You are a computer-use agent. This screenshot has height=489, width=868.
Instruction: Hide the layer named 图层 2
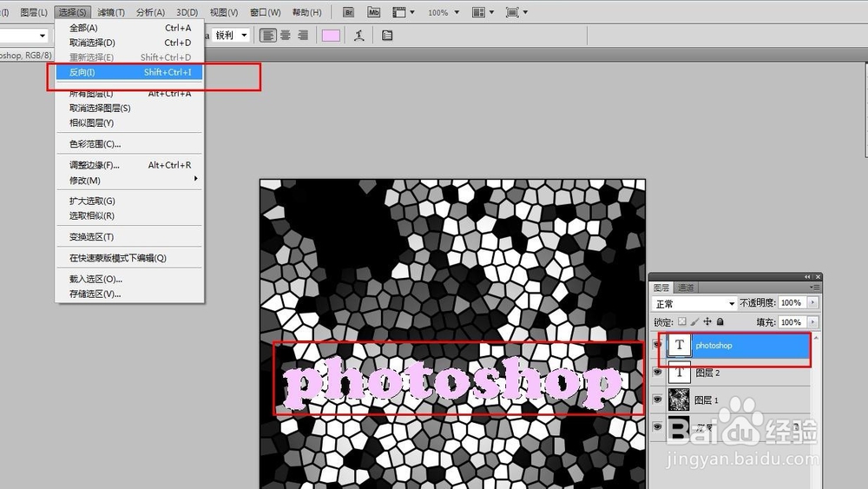tap(657, 372)
